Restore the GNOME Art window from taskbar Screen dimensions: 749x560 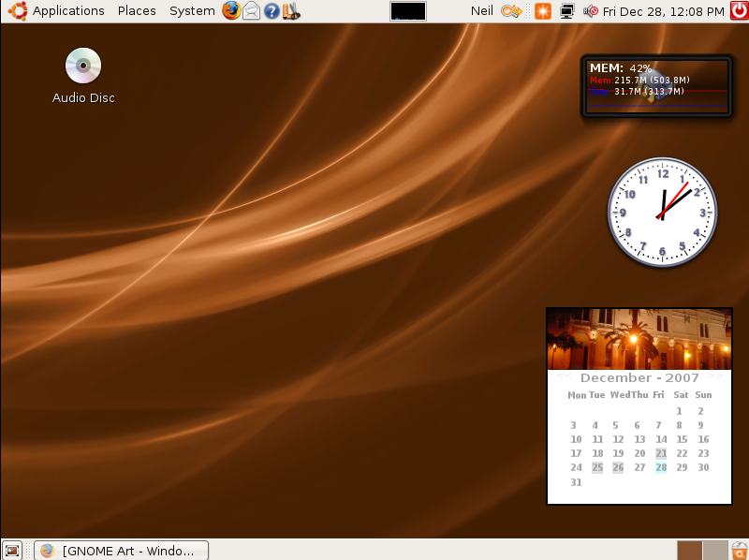point(122,550)
